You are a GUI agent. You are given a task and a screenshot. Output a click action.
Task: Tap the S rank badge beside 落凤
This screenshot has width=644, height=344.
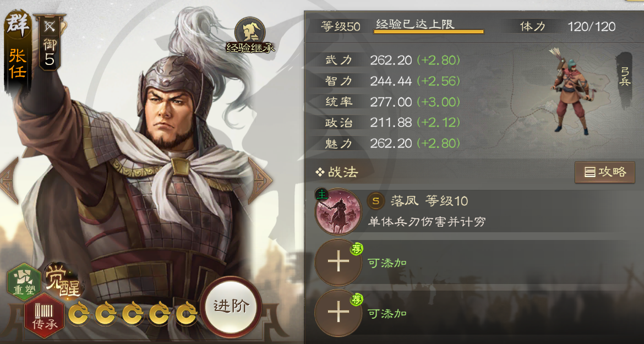pyautogui.click(x=375, y=201)
